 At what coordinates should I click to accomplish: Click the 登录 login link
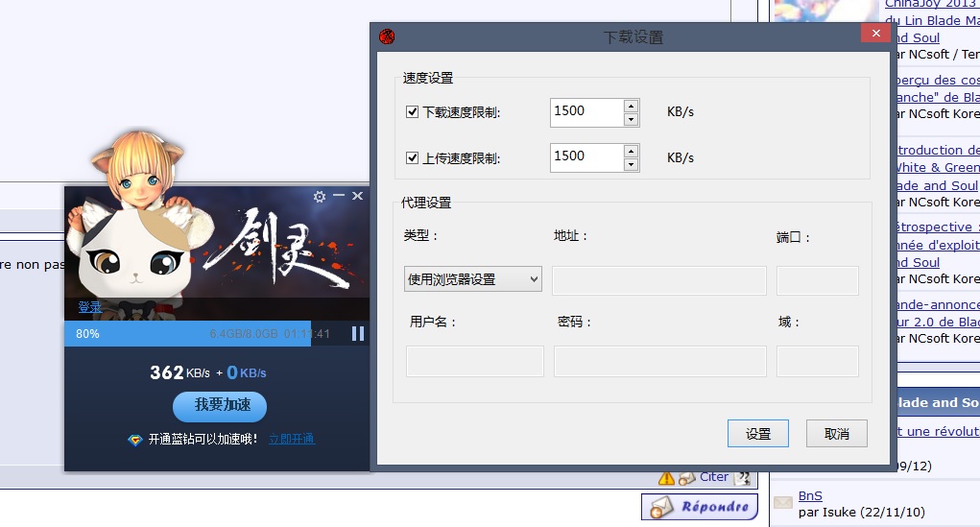click(89, 307)
